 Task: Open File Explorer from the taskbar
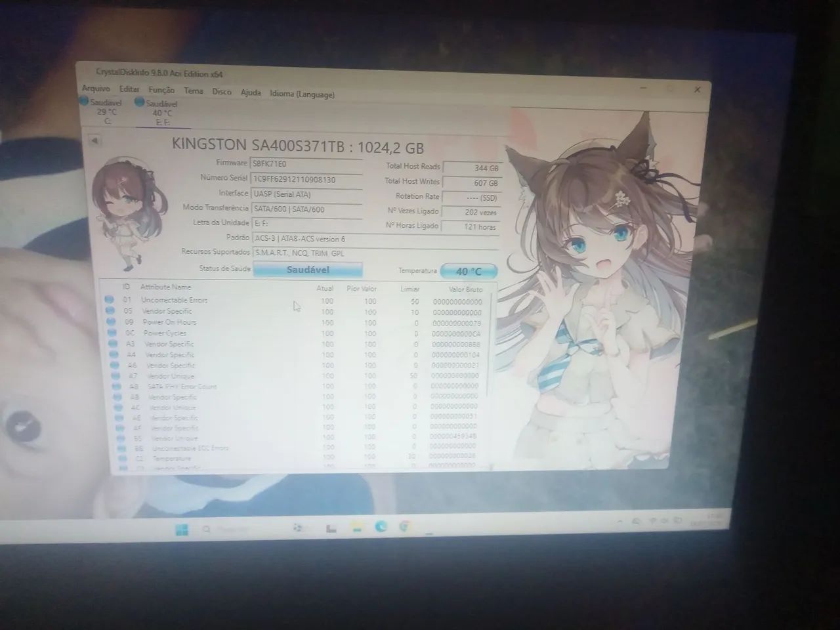click(x=356, y=528)
